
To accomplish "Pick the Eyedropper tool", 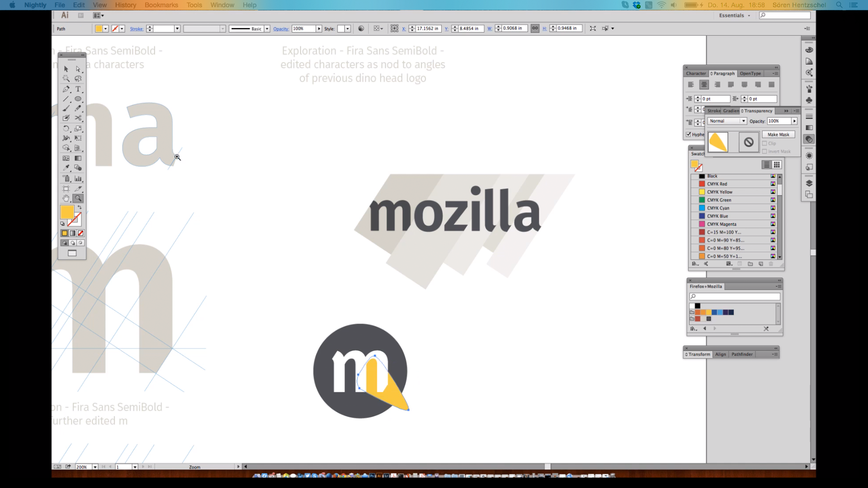I will [66, 168].
